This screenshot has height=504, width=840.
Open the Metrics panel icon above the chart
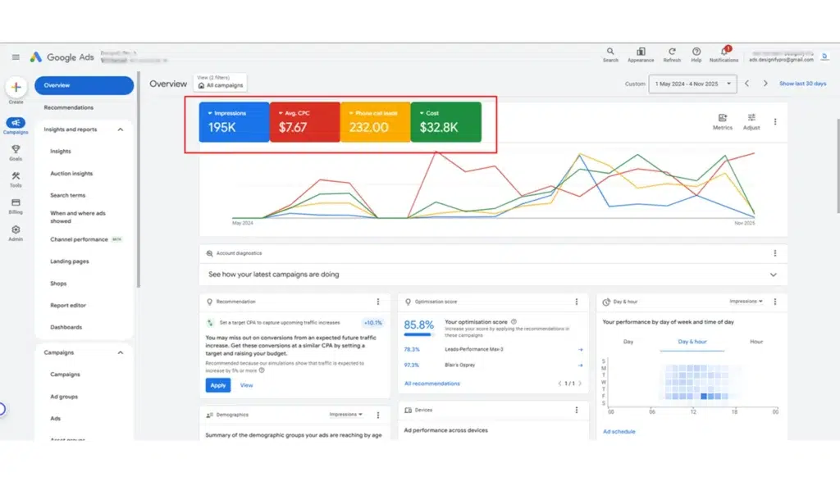[722, 121]
